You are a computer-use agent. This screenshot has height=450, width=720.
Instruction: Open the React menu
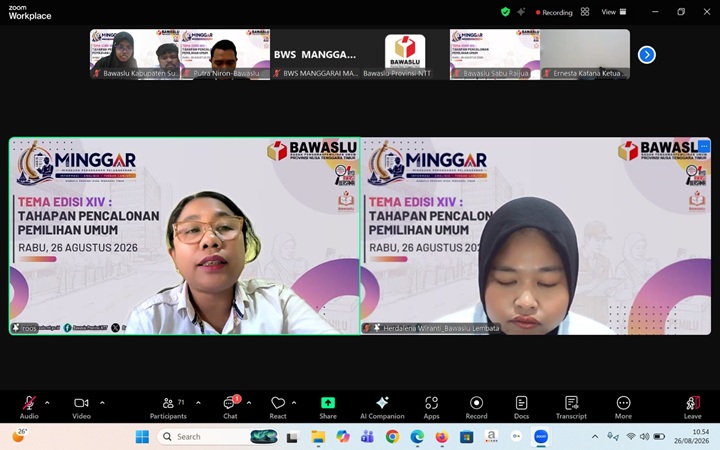tap(278, 407)
